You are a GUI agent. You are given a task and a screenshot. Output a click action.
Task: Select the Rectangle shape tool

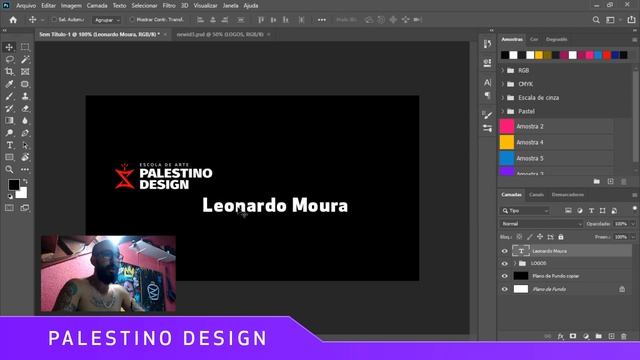click(9, 157)
